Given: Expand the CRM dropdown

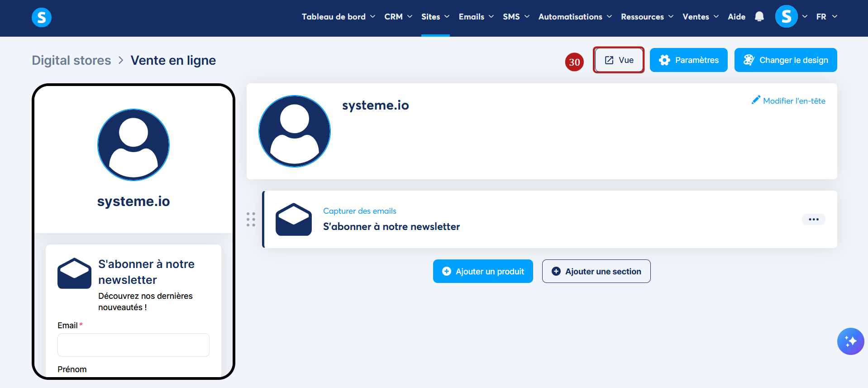Looking at the screenshot, I should pyautogui.click(x=398, y=17).
